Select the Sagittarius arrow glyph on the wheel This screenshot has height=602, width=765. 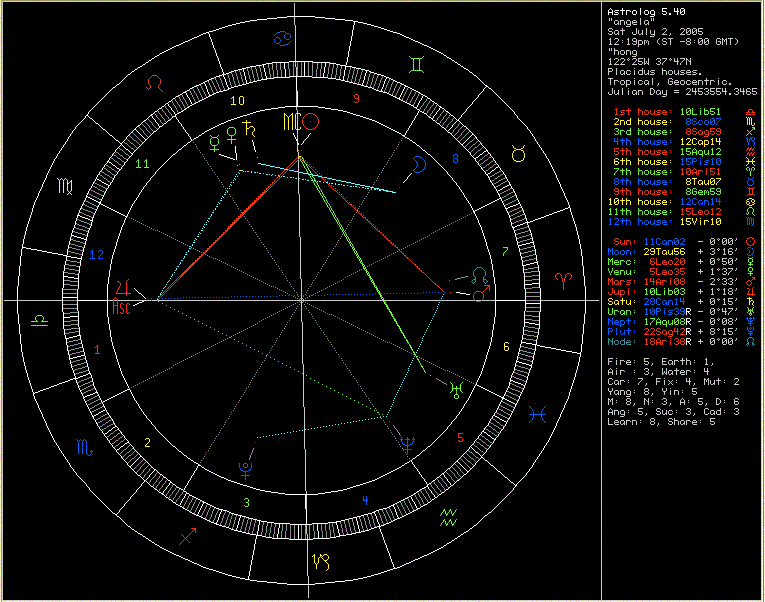coord(188,536)
